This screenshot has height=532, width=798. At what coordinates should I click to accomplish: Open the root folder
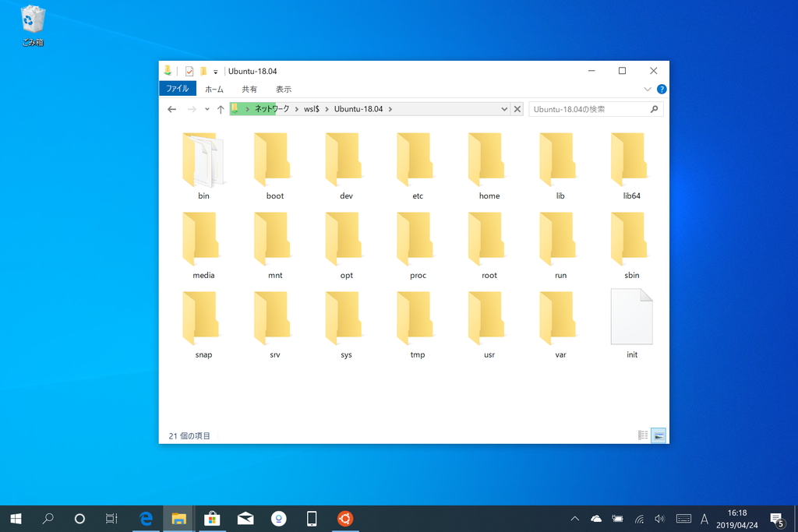click(x=489, y=245)
